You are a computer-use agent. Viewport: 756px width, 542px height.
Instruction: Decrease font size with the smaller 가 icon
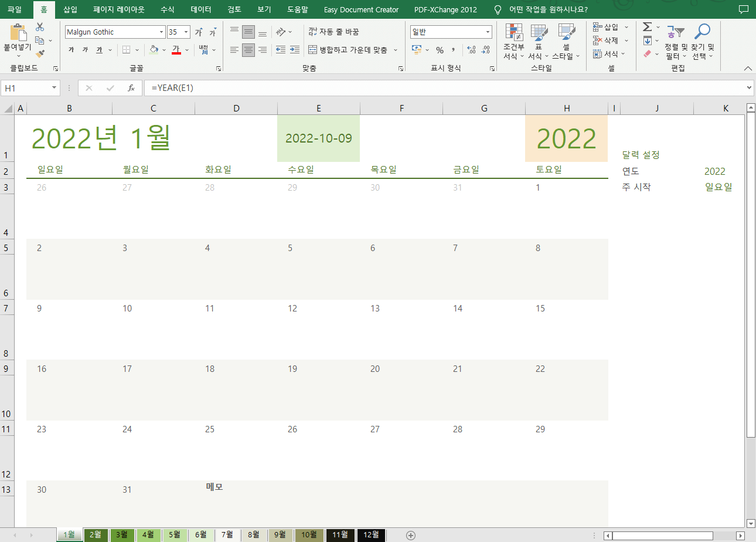coord(213,32)
